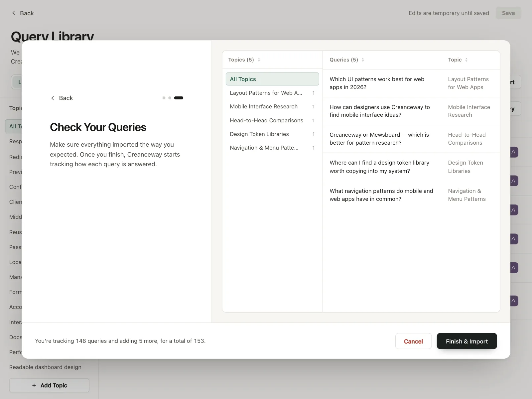Viewport: 532px width, 399px height.
Task: Click the Queries (5) column header
Action: (x=344, y=60)
